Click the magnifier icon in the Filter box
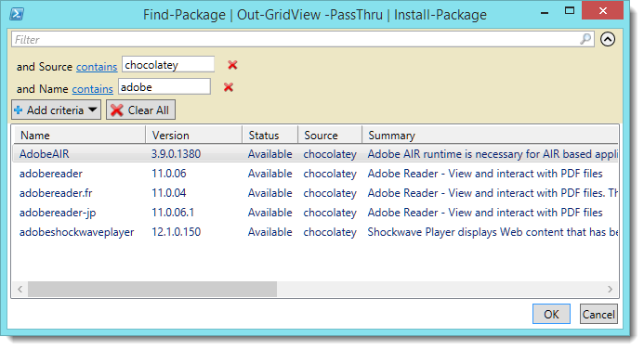Screen dimensions: 644x350 [x=585, y=39]
